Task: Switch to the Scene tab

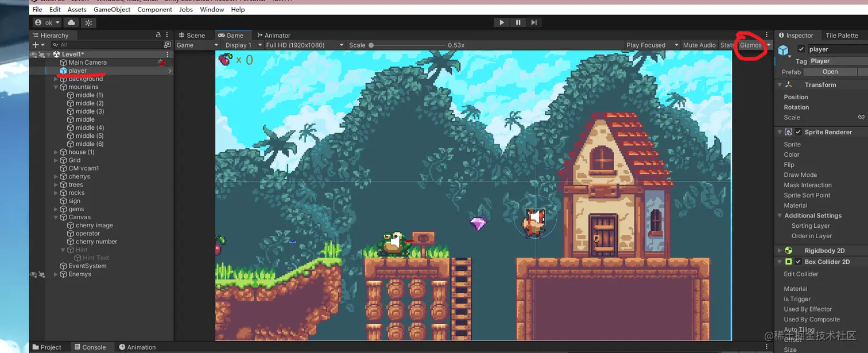Action: [x=192, y=35]
